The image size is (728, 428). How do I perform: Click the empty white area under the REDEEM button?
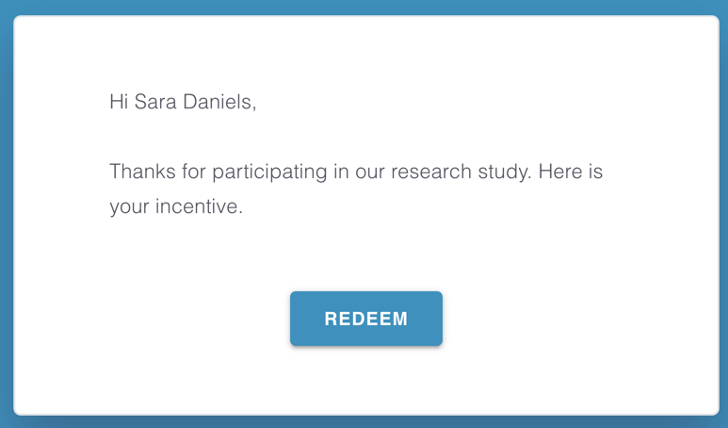click(366, 381)
